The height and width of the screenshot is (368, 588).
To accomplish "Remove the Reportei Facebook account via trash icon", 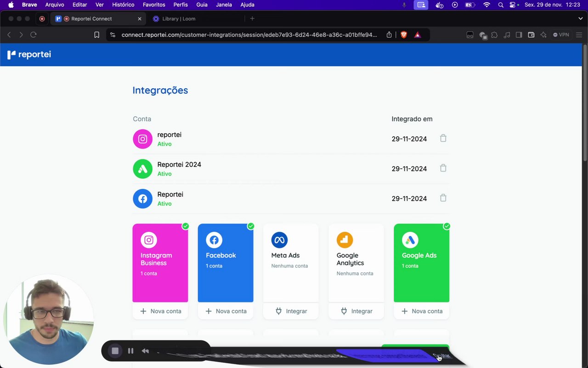I will point(443,198).
